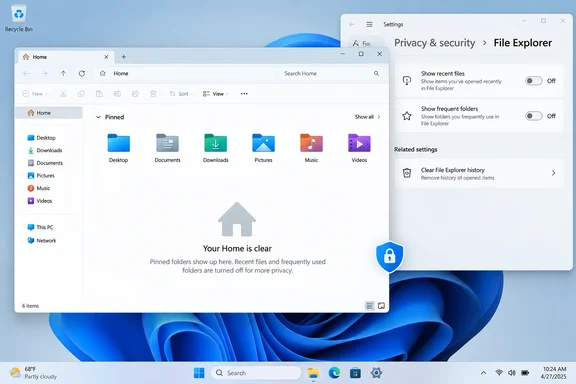Image resolution: width=576 pixels, height=384 pixels.
Task: Collapse the Pinned section
Action: 98,117
